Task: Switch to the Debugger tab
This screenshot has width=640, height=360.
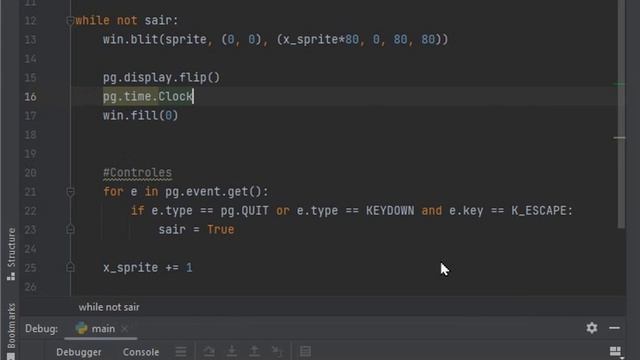Action: (x=79, y=352)
